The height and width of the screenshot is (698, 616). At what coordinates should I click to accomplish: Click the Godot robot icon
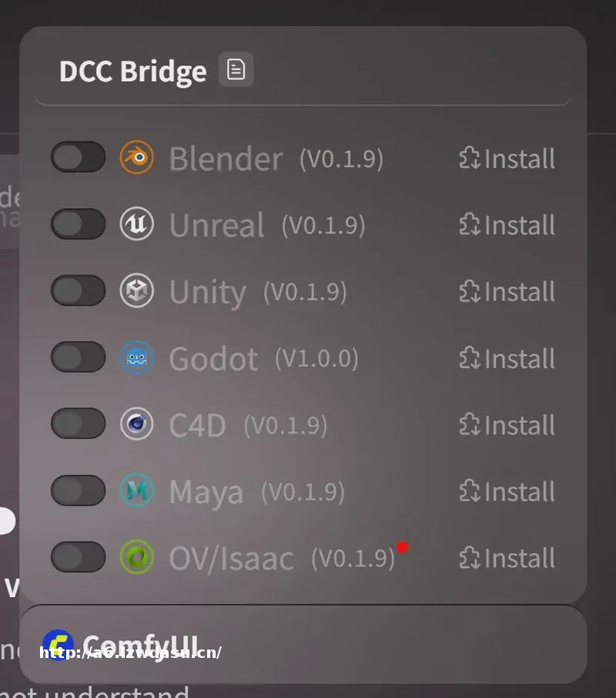coord(136,357)
